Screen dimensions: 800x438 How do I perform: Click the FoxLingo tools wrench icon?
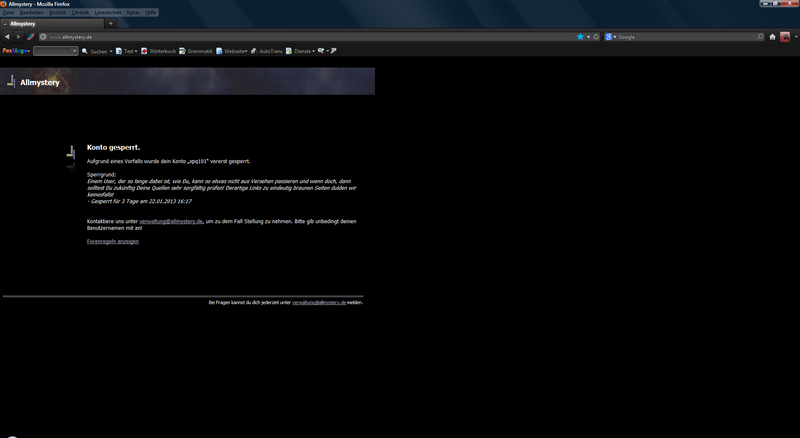click(x=334, y=51)
